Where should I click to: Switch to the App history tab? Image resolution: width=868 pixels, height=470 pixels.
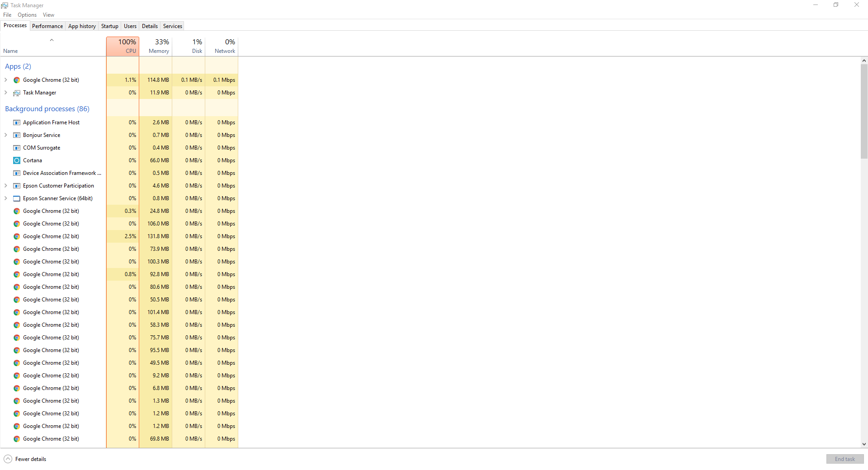(82, 26)
